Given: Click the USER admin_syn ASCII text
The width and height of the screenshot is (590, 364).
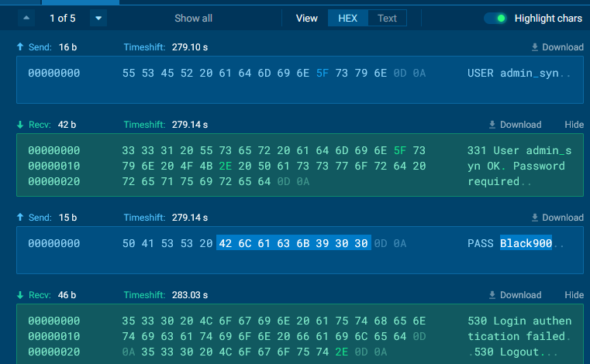Looking at the screenshot, I should coord(512,73).
